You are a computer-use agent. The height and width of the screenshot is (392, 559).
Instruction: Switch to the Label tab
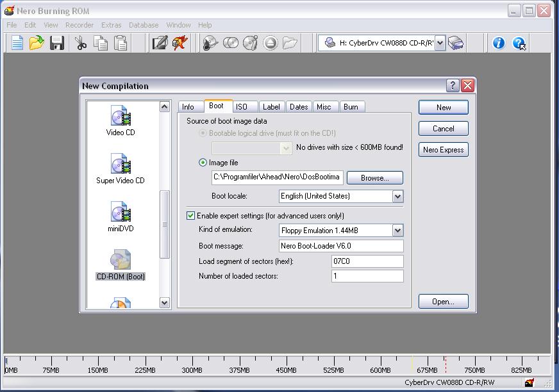click(272, 107)
